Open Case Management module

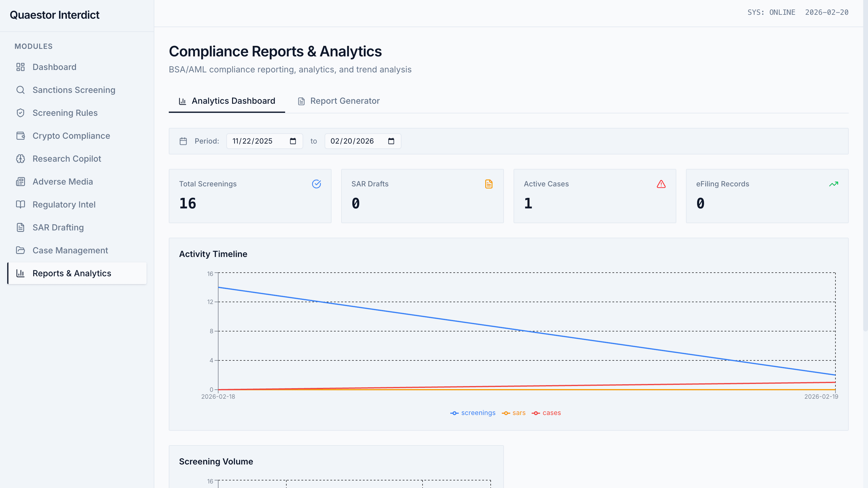coord(70,251)
